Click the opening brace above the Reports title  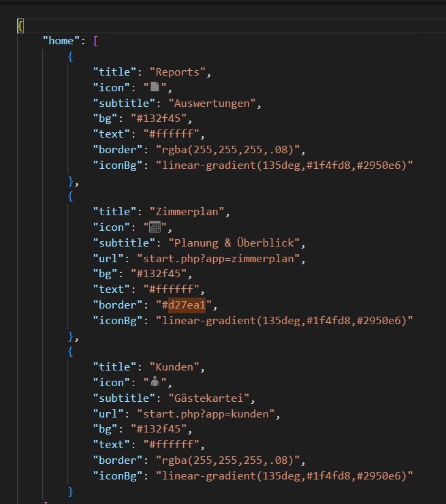click(x=70, y=57)
